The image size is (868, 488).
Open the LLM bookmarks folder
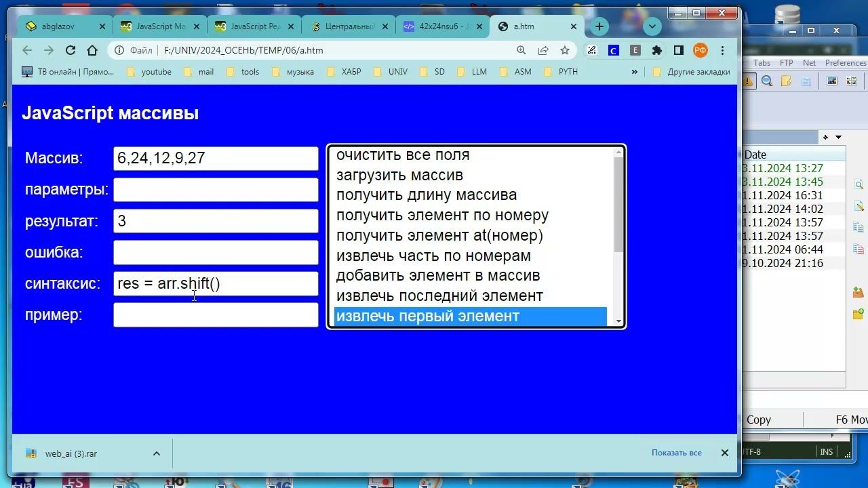pos(472,72)
